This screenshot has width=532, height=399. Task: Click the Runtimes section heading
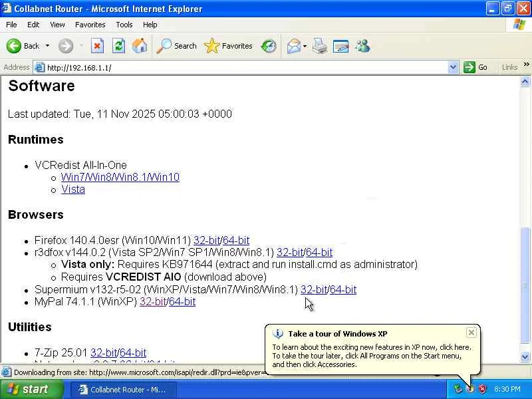(36, 140)
